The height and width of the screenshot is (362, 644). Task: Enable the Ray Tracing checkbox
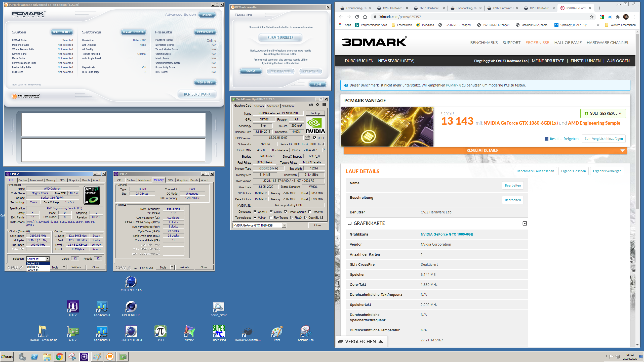(271, 217)
